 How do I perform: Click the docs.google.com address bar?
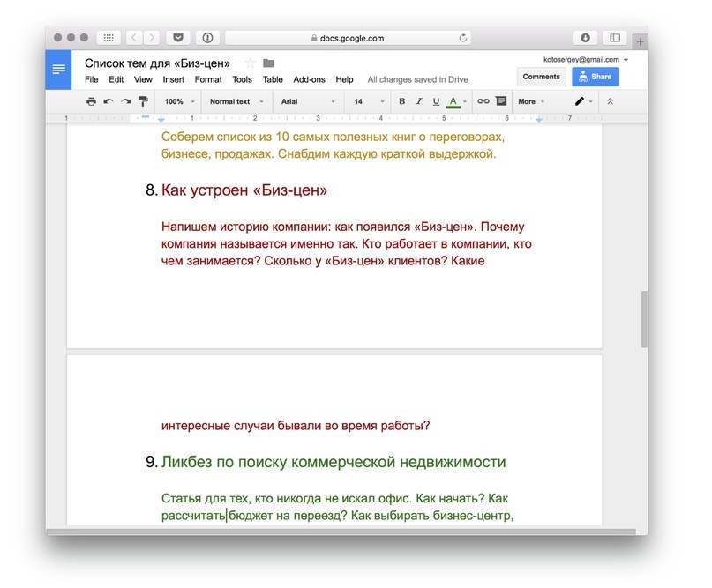tap(348, 38)
